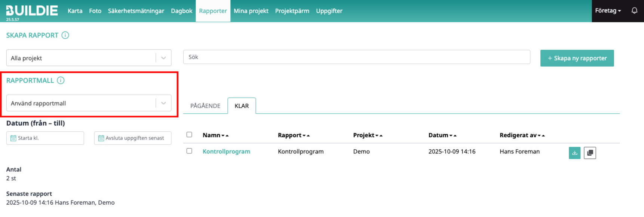Open the Företag menu dropdown
The width and height of the screenshot is (644, 217).
pyautogui.click(x=608, y=11)
